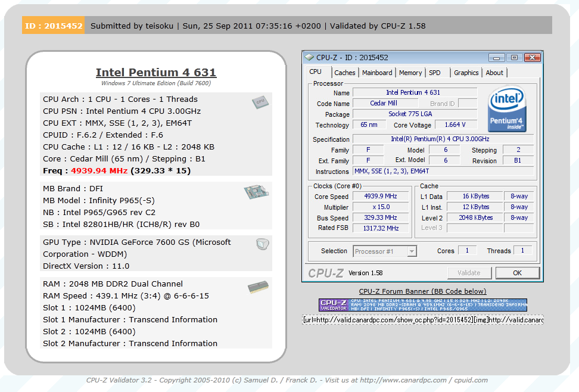Click the CPUID : F.6.2 / Extended line
This screenshot has height=392, width=579.
click(x=102, y=135)
